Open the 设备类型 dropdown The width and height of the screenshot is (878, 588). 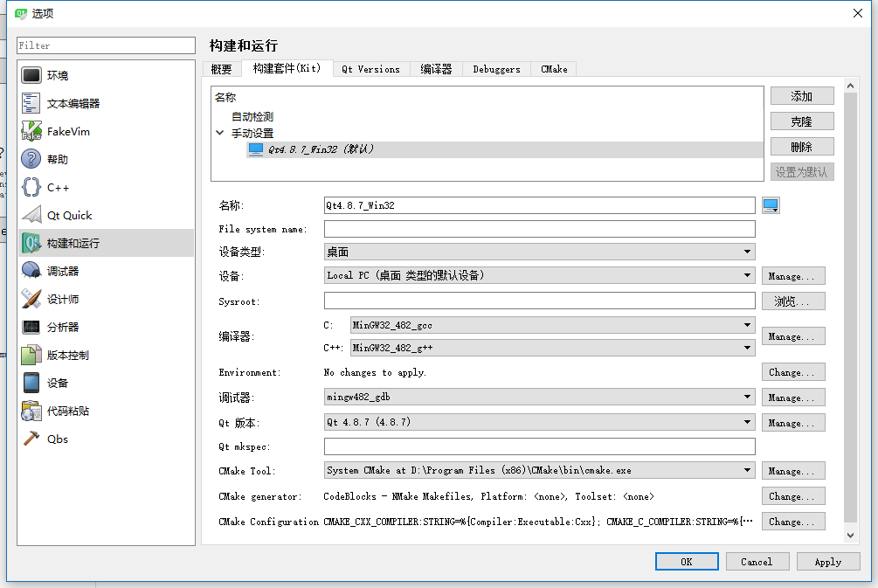pyautogui.click(x=539, y=252)
